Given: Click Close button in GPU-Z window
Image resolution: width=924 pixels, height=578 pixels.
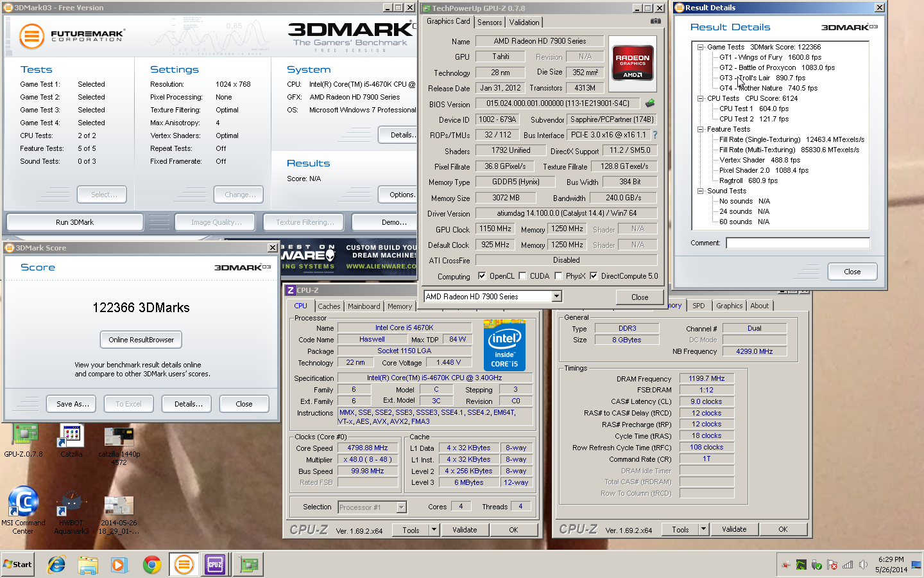Looking at the screenshot, I should (640, 297).
